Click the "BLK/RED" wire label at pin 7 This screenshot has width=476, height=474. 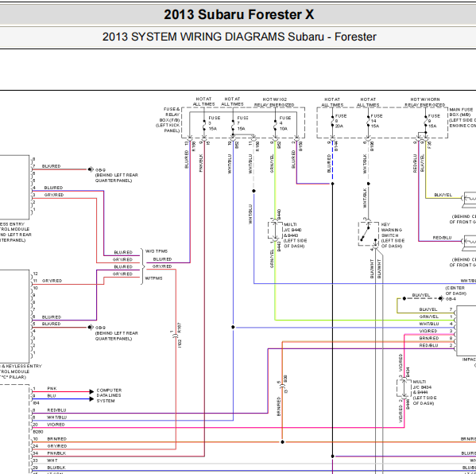[x=51, y=166]
